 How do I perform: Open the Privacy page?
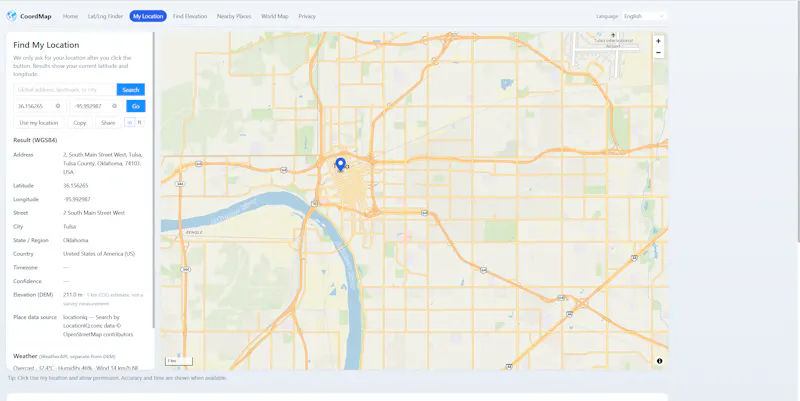307,16
